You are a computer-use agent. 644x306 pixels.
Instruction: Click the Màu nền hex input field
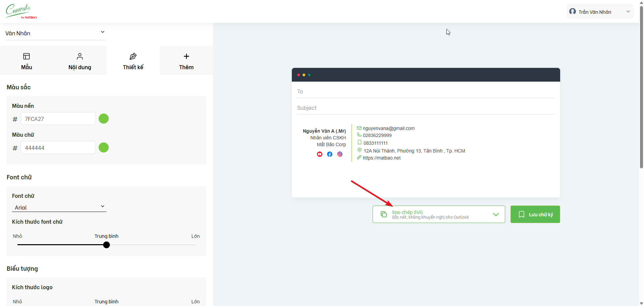pos(58,119)
